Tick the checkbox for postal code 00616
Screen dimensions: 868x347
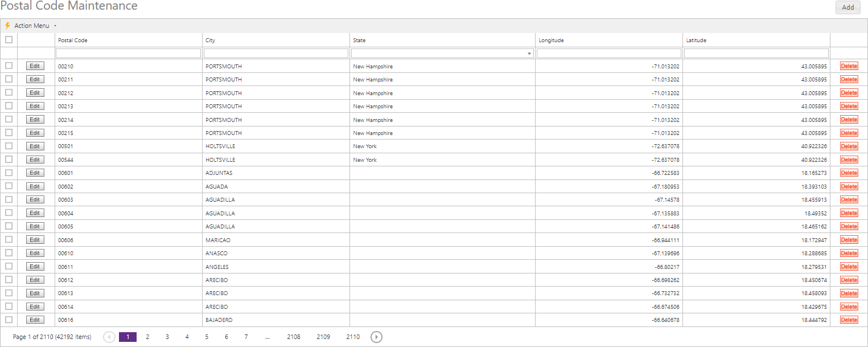click(x=9, y=320)
